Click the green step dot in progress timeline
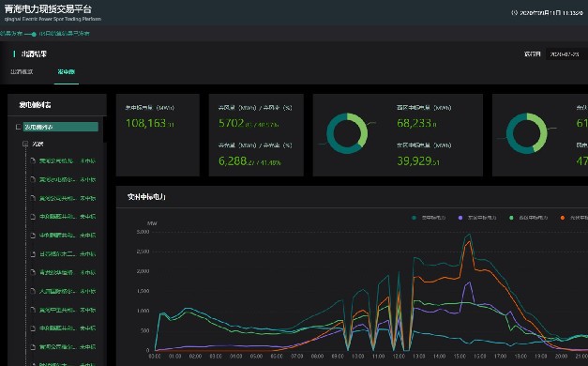 click(x=34, y=34)
